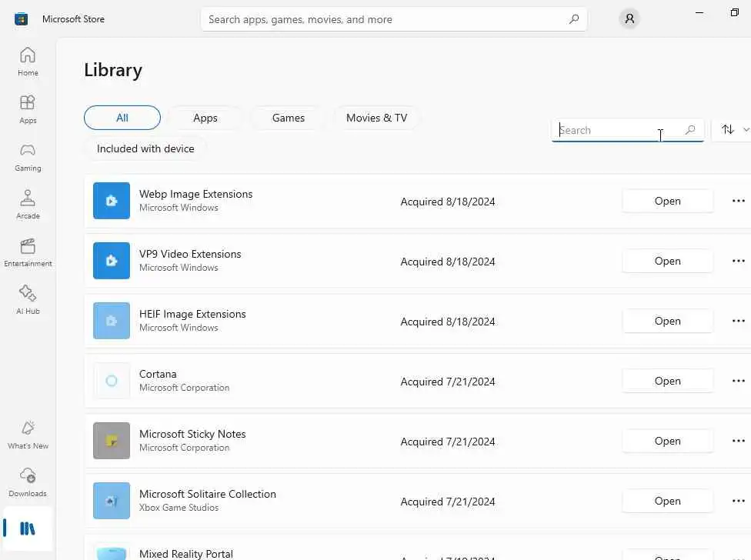The image size is (751, 560).
Task: Click Webp Image Extensions title
Action: 196,194
